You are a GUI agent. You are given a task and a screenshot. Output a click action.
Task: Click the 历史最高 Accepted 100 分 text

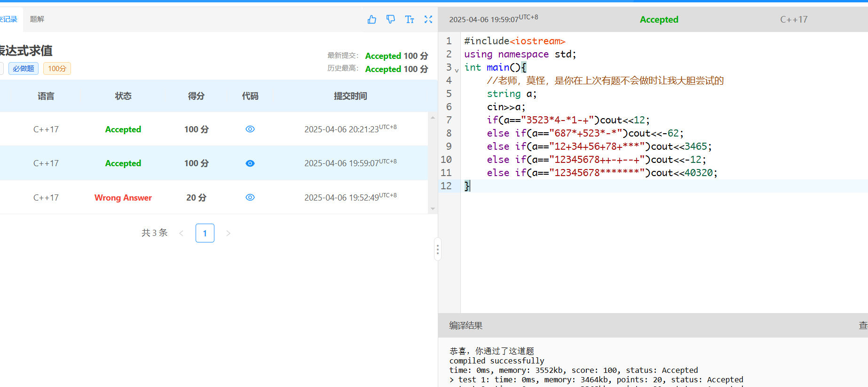pyautogui.click(x=396, y=69)
